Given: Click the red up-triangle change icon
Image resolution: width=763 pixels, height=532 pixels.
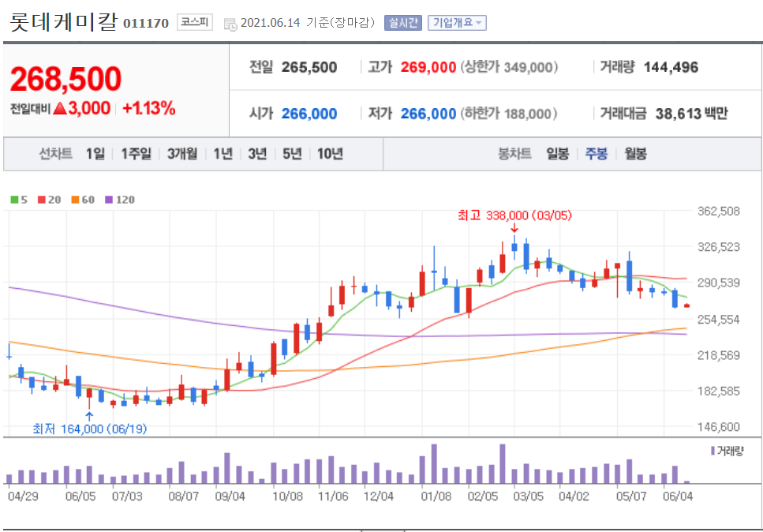Looking at the screenshot, I should pyautogui.click(x=60, y=108).
